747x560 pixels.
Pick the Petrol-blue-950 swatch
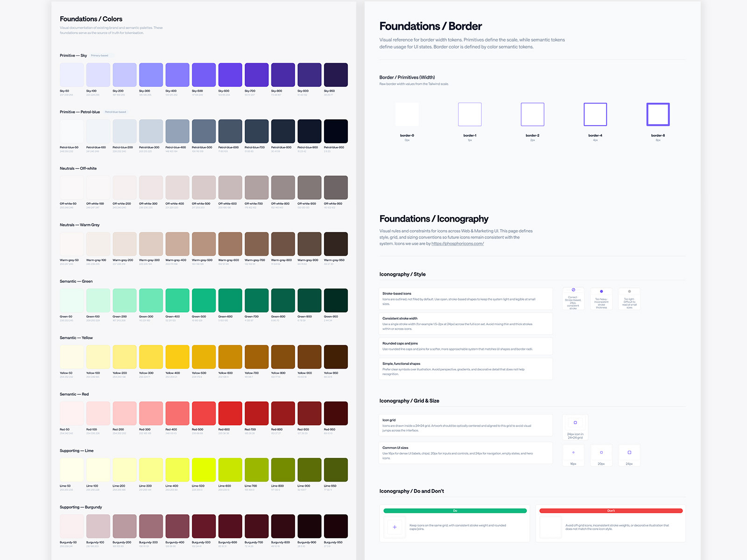click(x=336, y=131)
